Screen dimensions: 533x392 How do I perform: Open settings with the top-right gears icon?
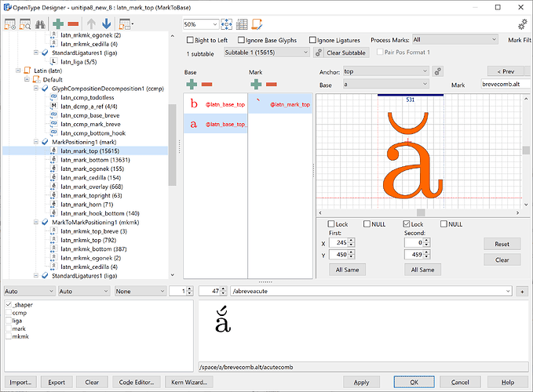522,24
